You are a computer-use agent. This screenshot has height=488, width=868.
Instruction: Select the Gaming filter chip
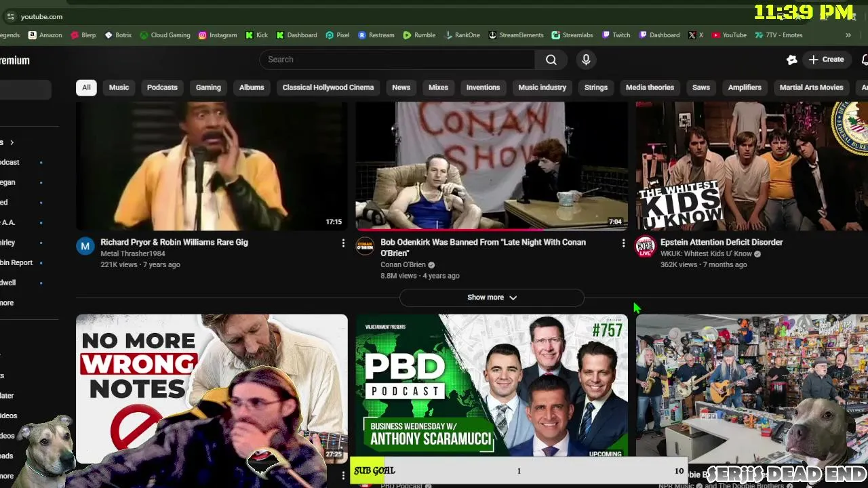coord(208,87)
